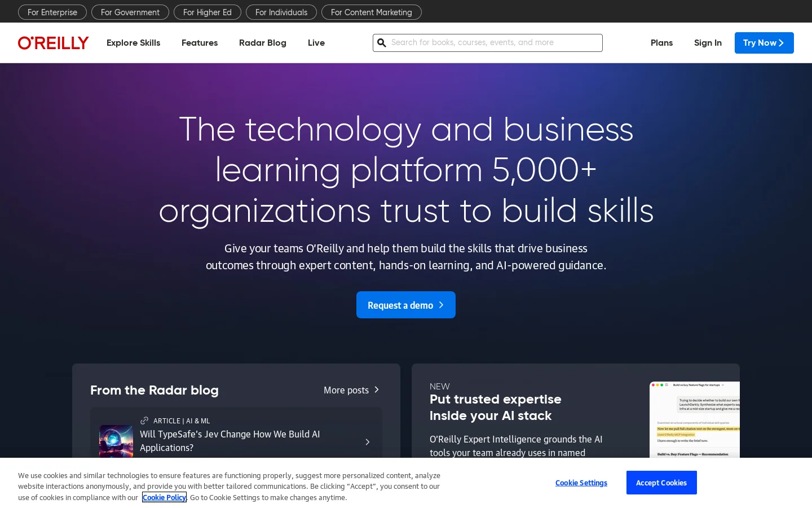Focus the search for books field

488,43
